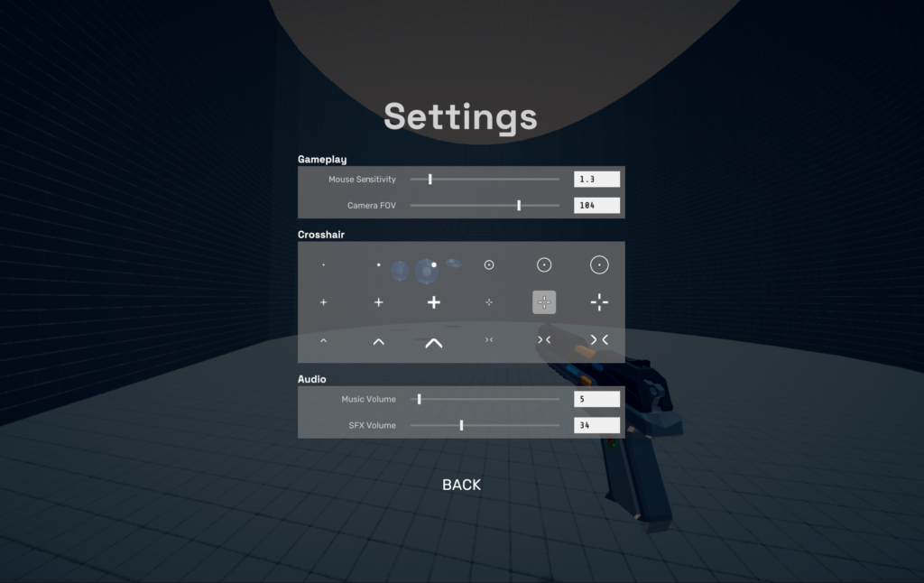The width and height of the screenshot is (924, 583).
Task: Click the BACK button
Action: [x=461, y=485]
